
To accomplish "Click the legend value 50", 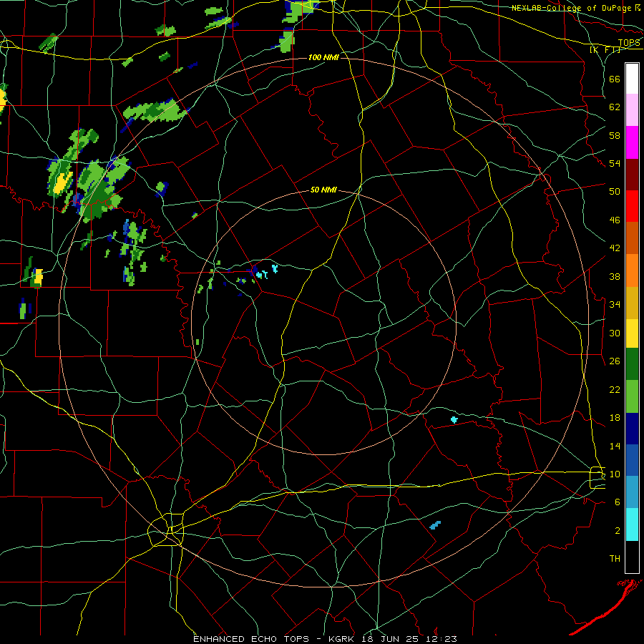I will [x=615, y=191].
